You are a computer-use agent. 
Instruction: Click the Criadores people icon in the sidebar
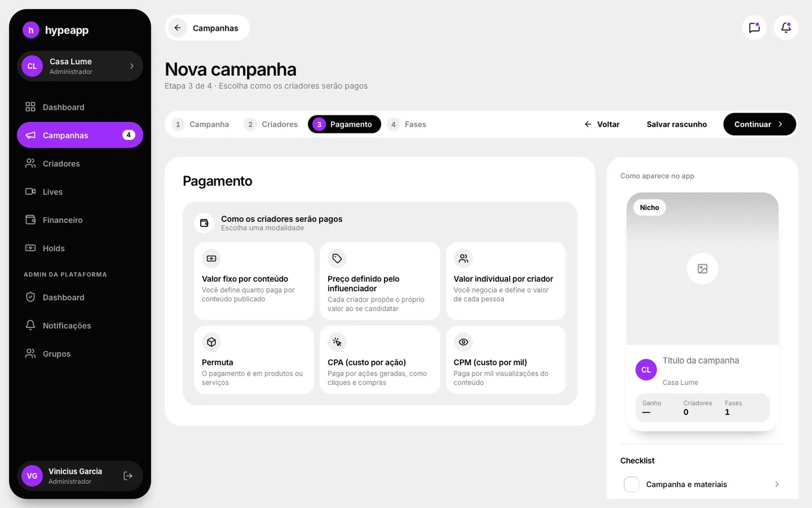(30, 164)
